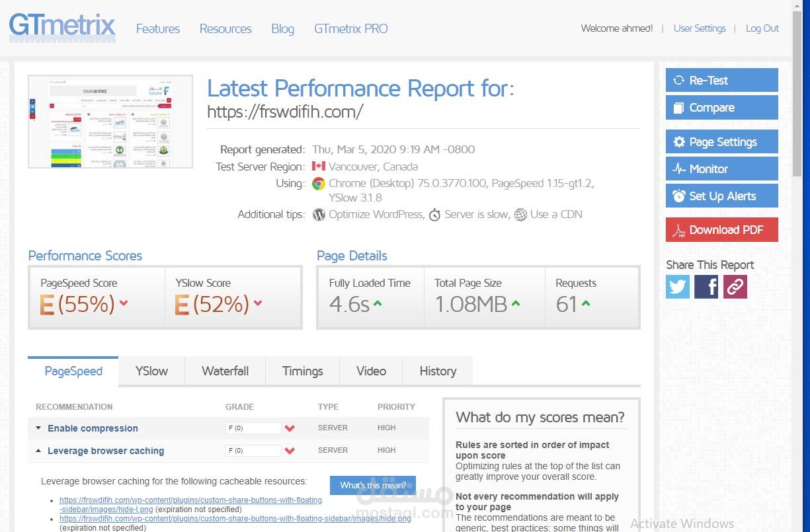Viewport: 810px width, 532px height.
Task: Open the Optimize WordPress tip link
Action: pos(376,215)
